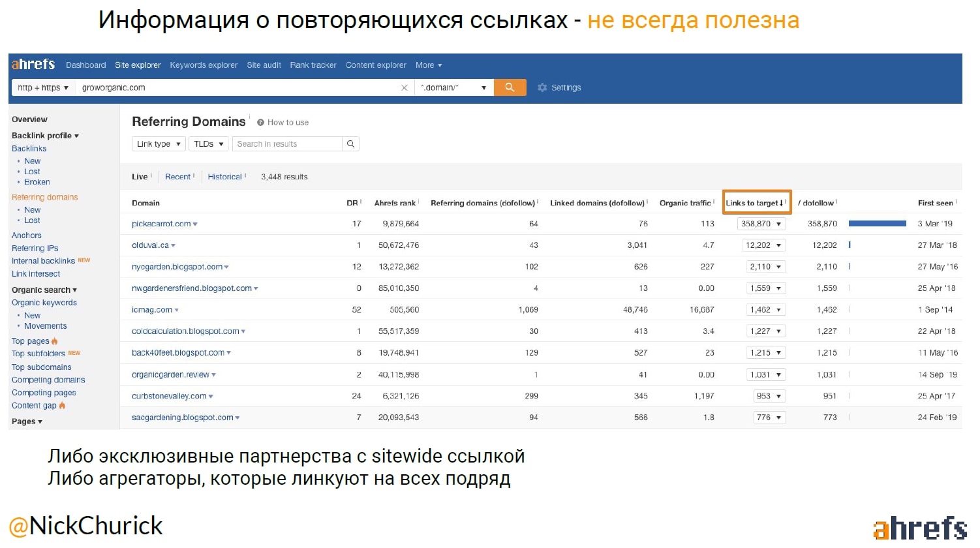980x548 pixels.
Task: Click the Ahrefs logo
Action: tap(33, 65)
